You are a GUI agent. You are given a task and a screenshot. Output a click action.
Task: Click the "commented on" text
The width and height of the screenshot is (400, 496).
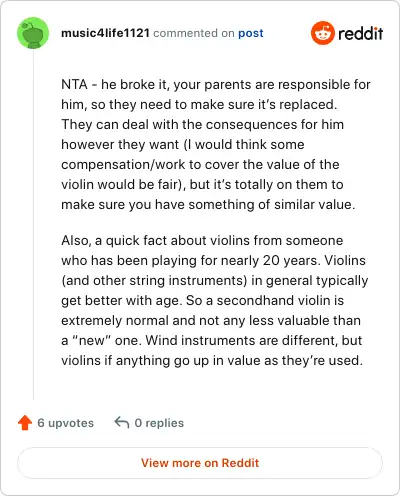point(194,33)
